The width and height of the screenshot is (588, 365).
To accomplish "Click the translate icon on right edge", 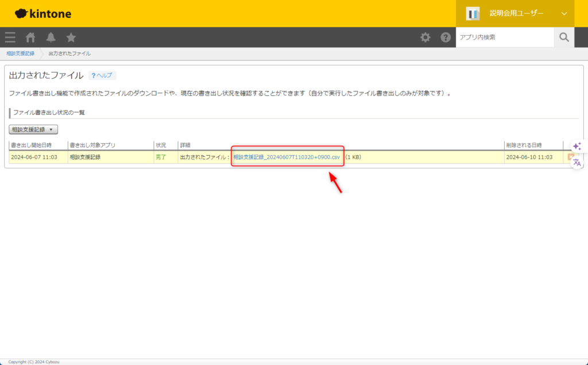I will pos(577,163).
